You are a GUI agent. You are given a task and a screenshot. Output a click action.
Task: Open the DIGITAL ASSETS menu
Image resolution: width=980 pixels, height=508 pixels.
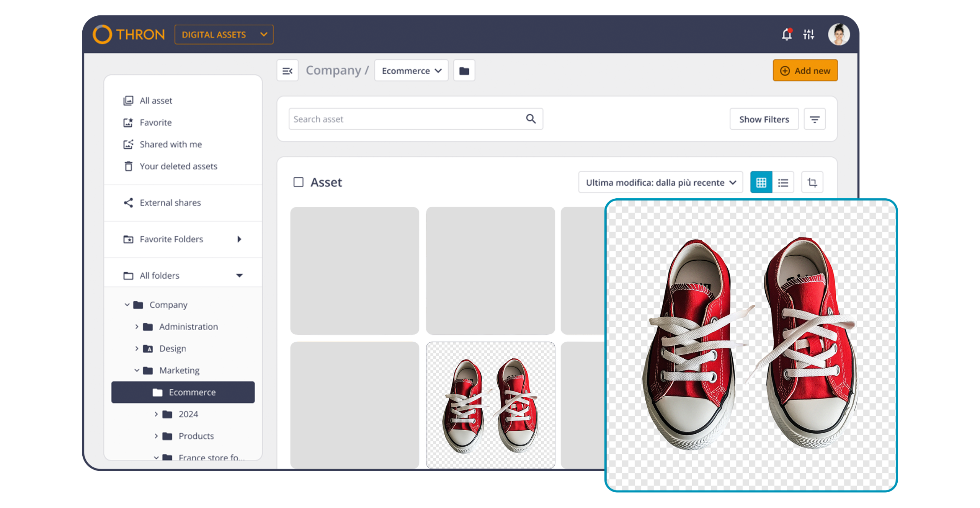pyautogui.click(x=224, y=34)
